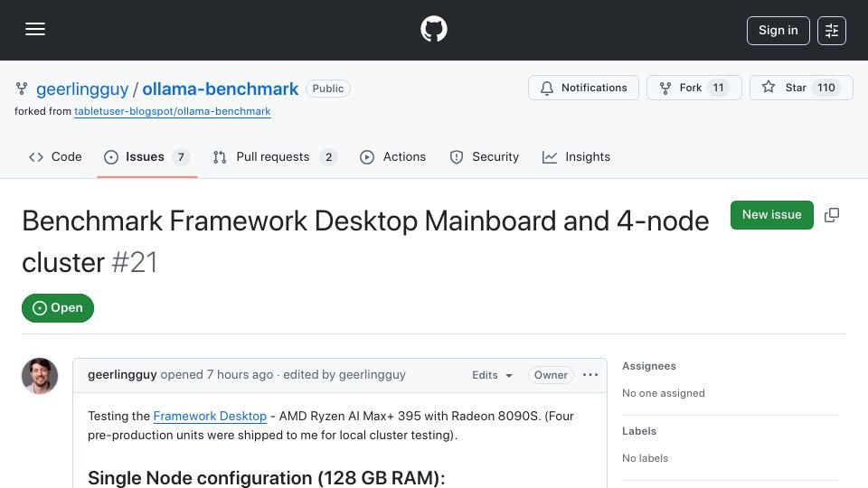
Task: Open the tabletuser-blogspot/ollama-benchmark parent repo link
Action: [x=172, y=111]
